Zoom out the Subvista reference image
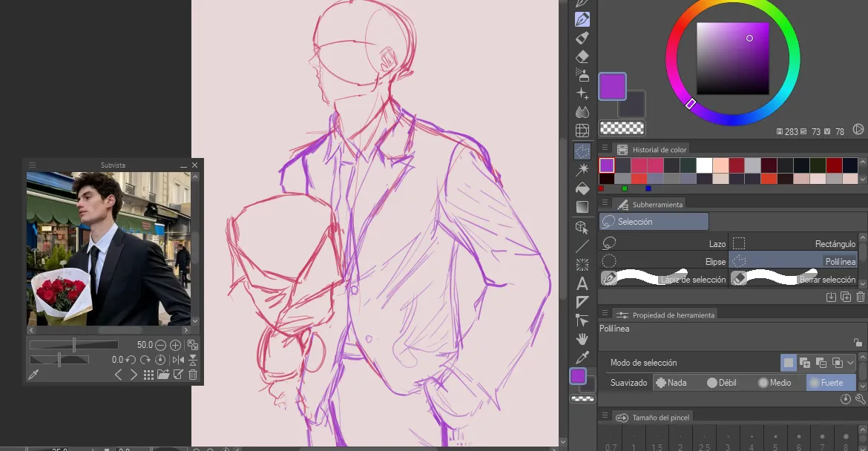Image resolution: width=868 pixels, height=451 pixels. point(160,345)
